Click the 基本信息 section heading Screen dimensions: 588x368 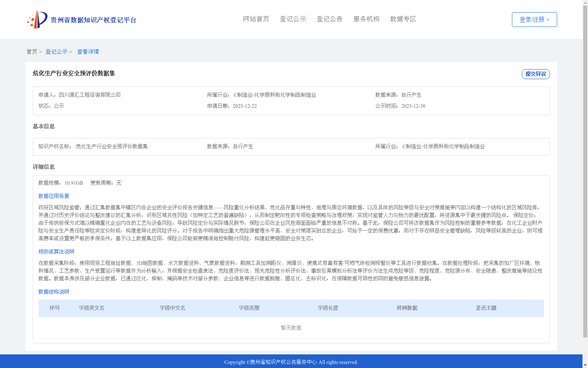point(44,127)
